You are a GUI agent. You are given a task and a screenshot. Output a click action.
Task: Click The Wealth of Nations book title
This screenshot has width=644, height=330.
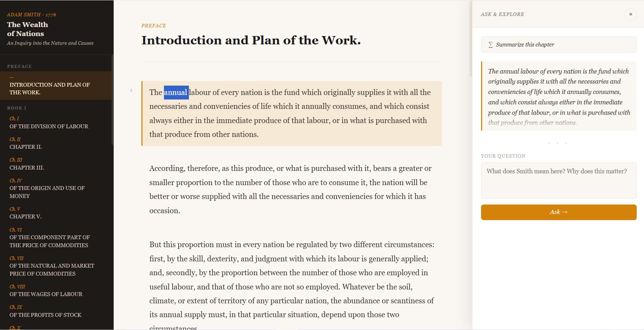27,29
